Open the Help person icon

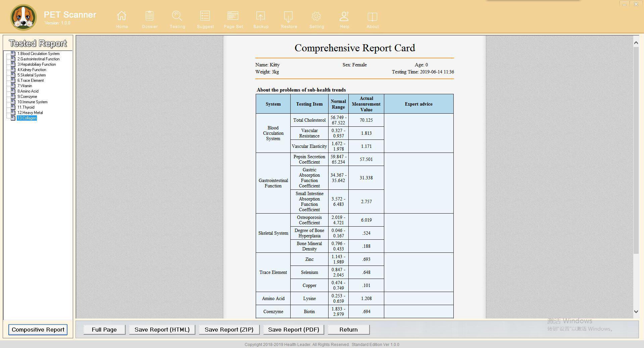pos(344,16)
